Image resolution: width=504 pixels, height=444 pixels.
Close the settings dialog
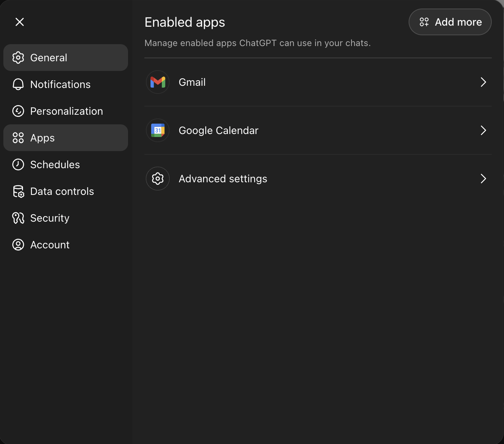[20, 22]
